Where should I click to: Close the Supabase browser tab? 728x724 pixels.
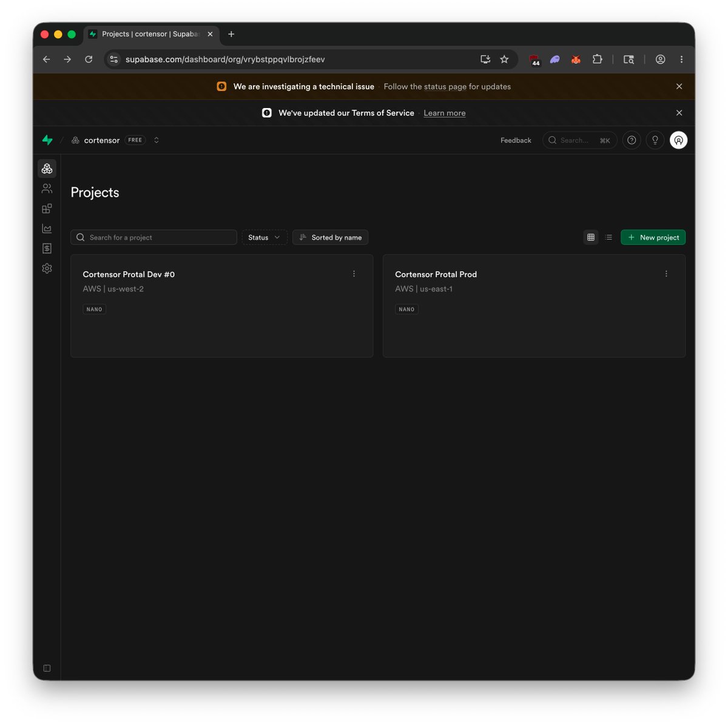click(x=210, y=34)
